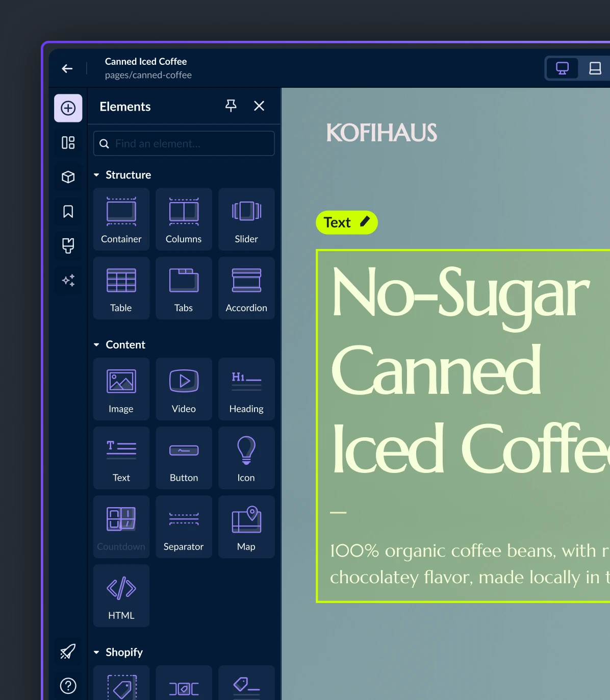610x700 pixels.
Task: Select the Countdown element
Action: click(x=121, y=527)
